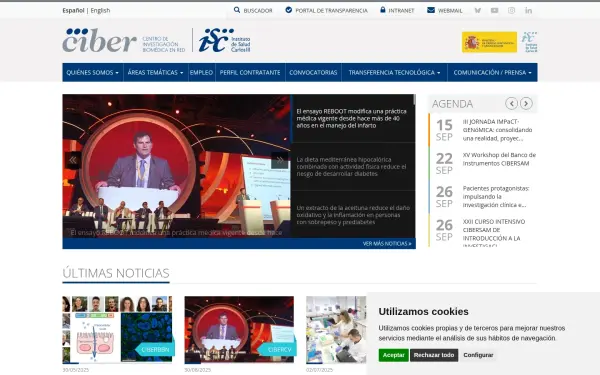Open the CIBERCV news thumbnail

pyautogui.click(x=239, y=329)
